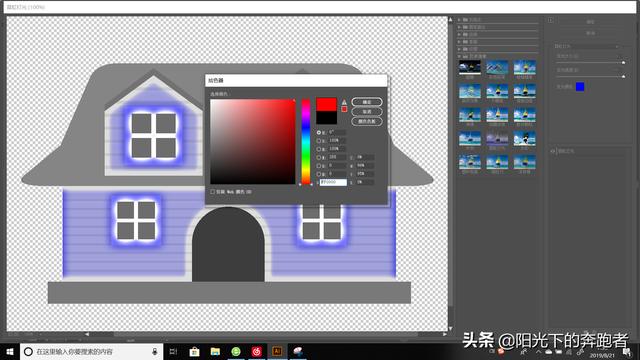Collapse the filter thumbnail panel toggle icon
This screenshot has height=360, width=640.
point(550,20)
